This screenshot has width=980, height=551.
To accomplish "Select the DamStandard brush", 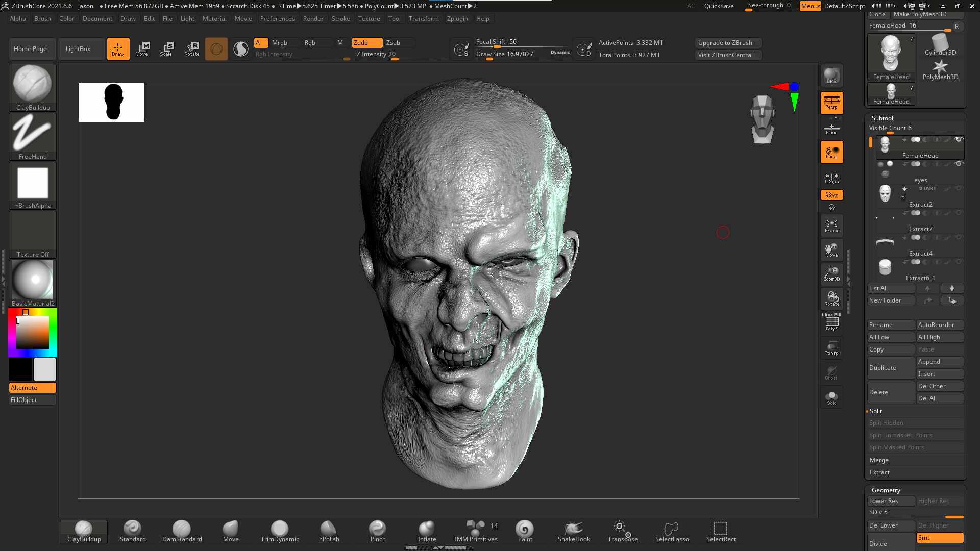I will (182, 532).
